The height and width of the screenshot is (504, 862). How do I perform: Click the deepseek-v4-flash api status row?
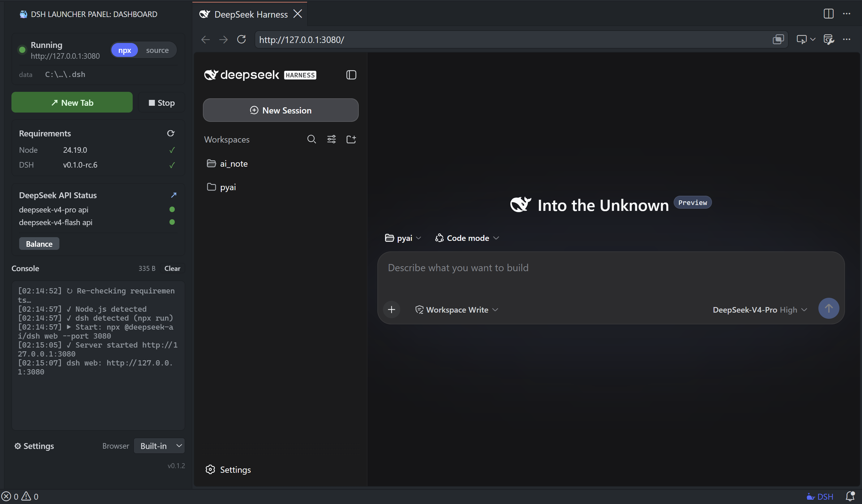[x=98, y=222]
